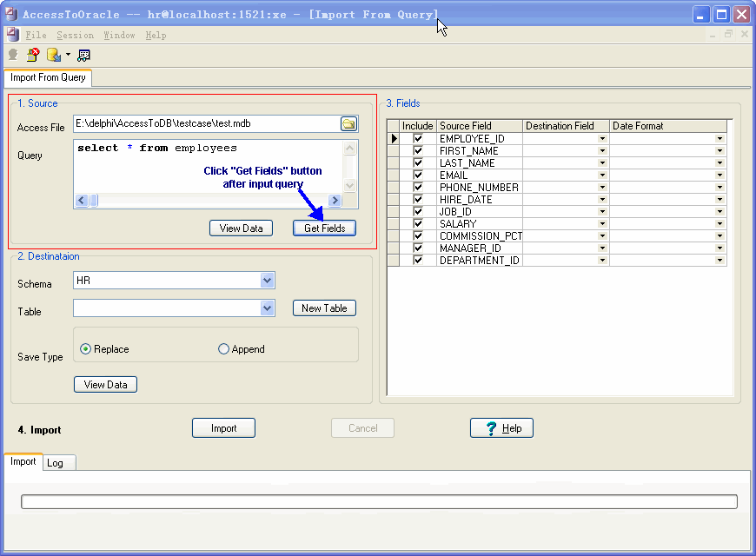Click the query box scroll up arrow
756x556 pixels.
pyautogui.click(x=349, y=148)
